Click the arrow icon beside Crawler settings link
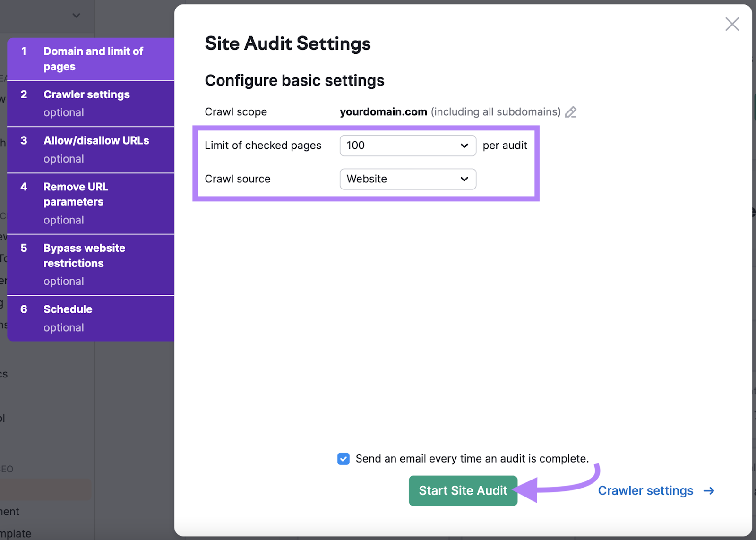The image size is (756, 540). pos(709,491)
